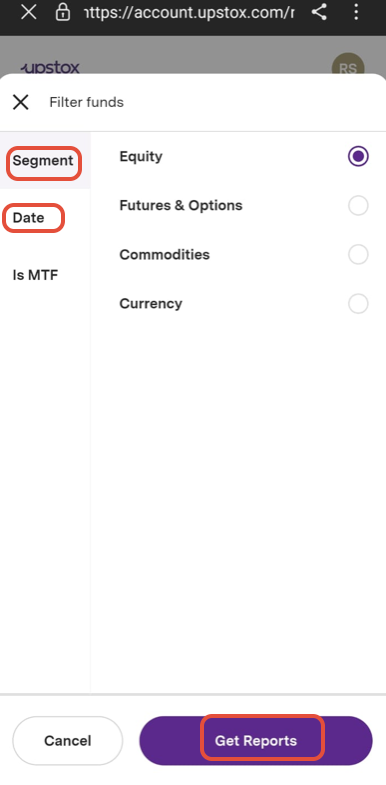Click the Upstox logo
Viewport: 386px width, 785px height.
coord(50,68)
